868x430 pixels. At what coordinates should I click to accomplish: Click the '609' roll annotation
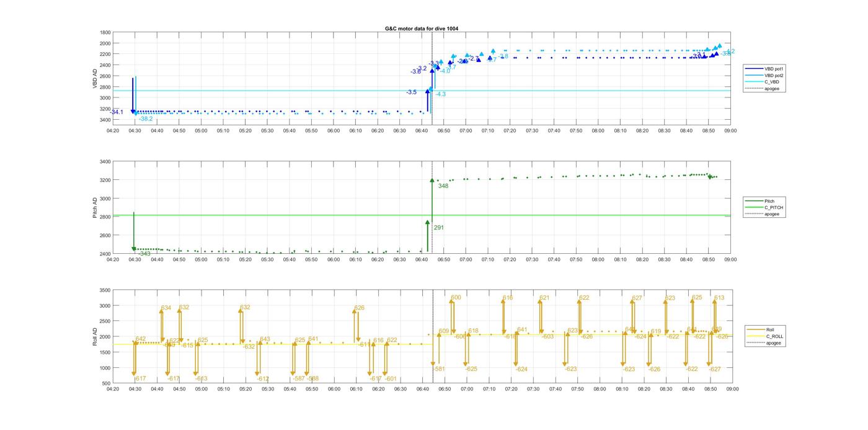click(x=444, y=331)
